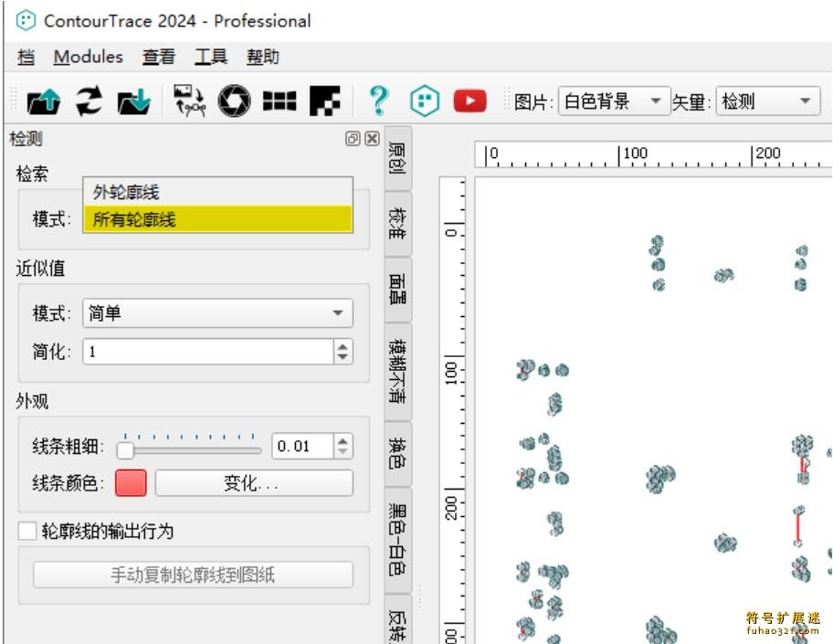Image resolution: width=833 pixels, height=644 pixels.
Task: Switch to the 校准 side tab
Action: (397, 223)
